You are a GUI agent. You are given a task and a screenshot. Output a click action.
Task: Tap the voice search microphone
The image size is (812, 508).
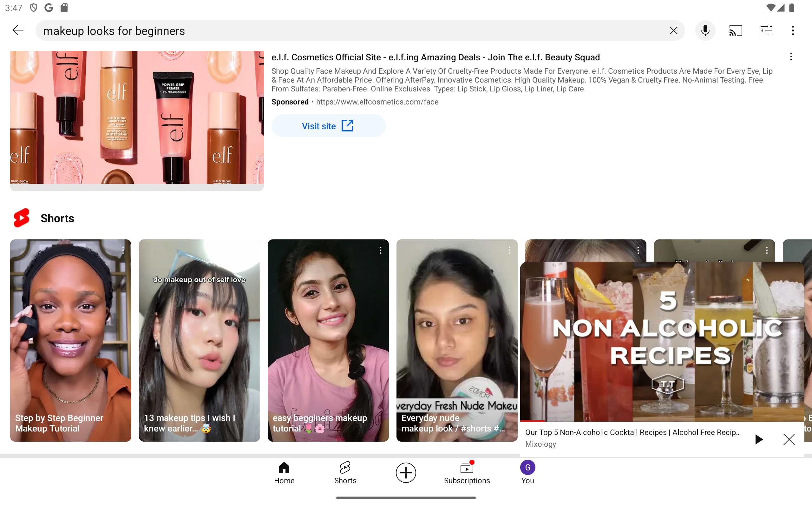point(705,30)
